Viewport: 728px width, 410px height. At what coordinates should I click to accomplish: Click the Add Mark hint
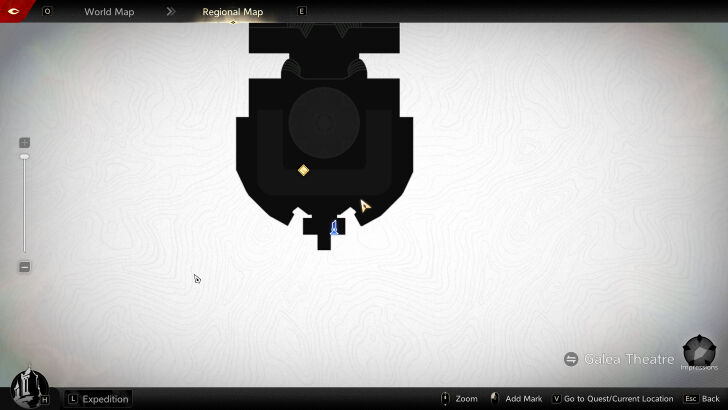[516, 399]
